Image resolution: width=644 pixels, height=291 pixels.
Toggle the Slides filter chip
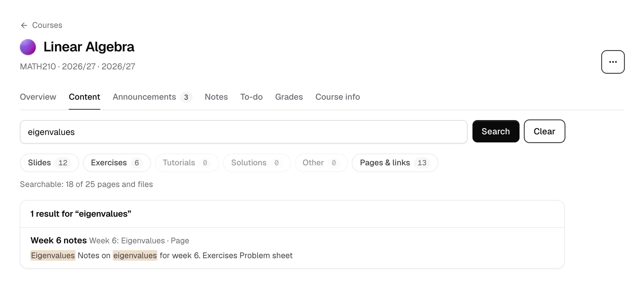click(x=50, y=163)
